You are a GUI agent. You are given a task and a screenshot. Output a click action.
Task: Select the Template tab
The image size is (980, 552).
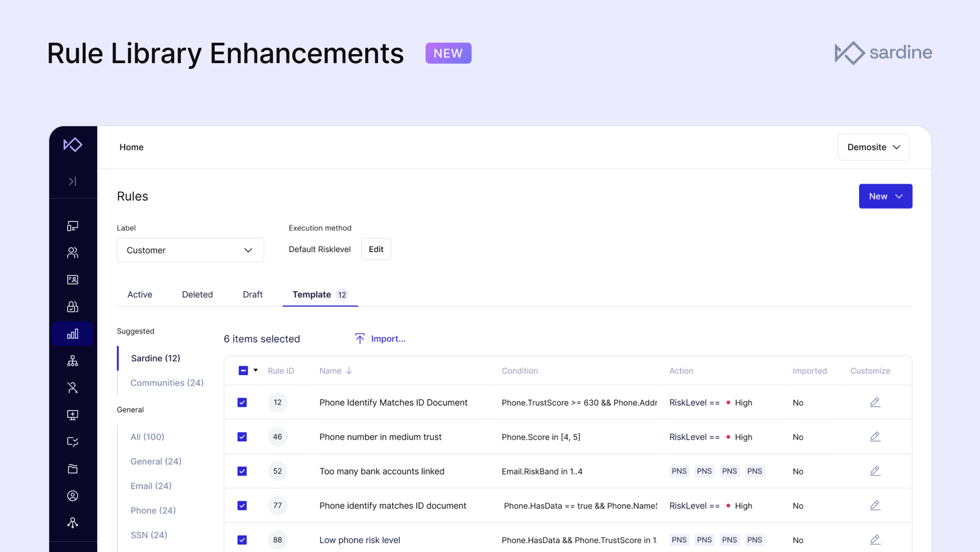(320, 295)
